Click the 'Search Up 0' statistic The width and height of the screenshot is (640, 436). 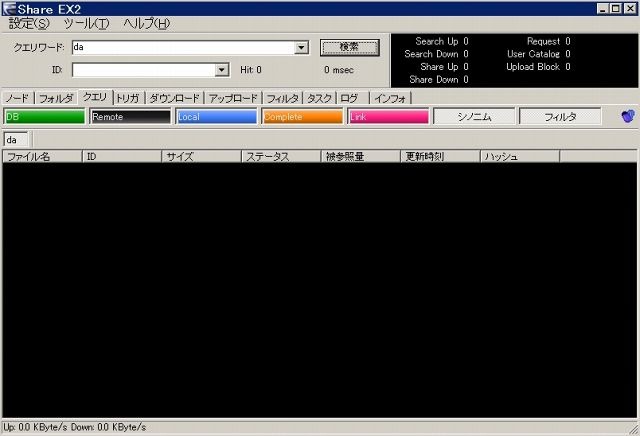442,41
